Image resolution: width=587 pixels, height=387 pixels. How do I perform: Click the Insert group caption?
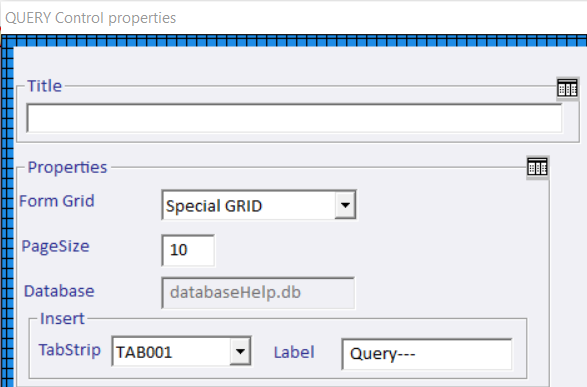62,319
